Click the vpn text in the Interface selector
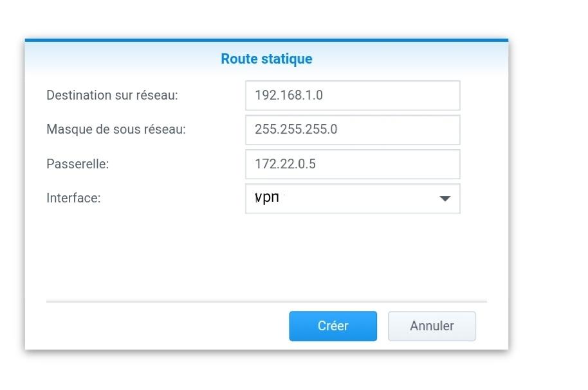Screen dimensions: 588x390 (267, 197)
